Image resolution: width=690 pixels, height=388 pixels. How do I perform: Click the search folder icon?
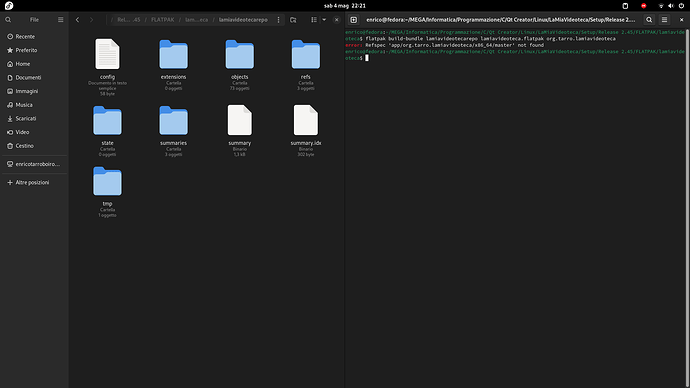[293, 20]
